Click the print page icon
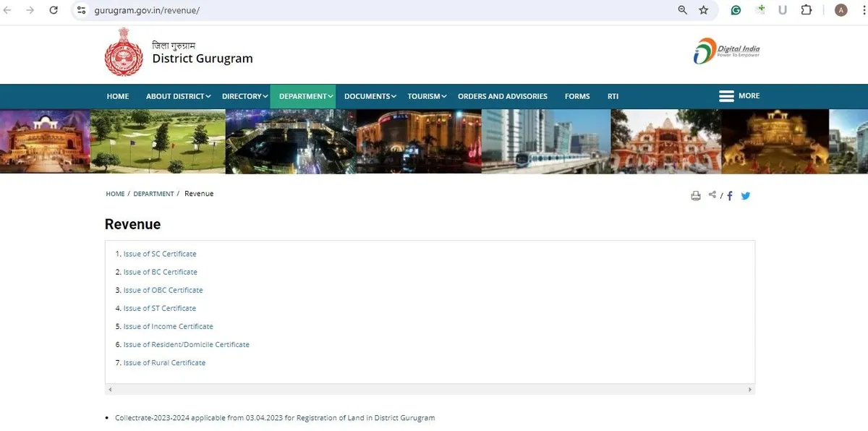This screenshot has height=431, width=868. click(x=696, y=195)
